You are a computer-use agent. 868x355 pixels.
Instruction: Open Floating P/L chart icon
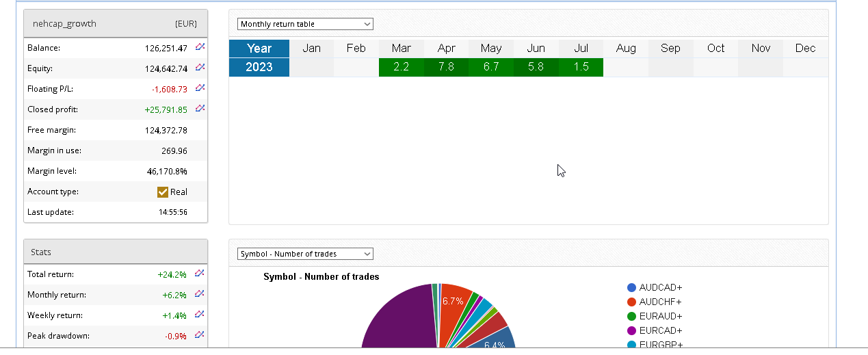[x=200, y=88]
